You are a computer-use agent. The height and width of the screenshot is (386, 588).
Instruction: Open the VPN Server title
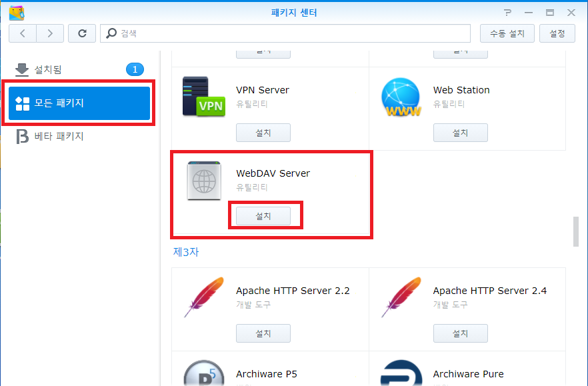263,90
